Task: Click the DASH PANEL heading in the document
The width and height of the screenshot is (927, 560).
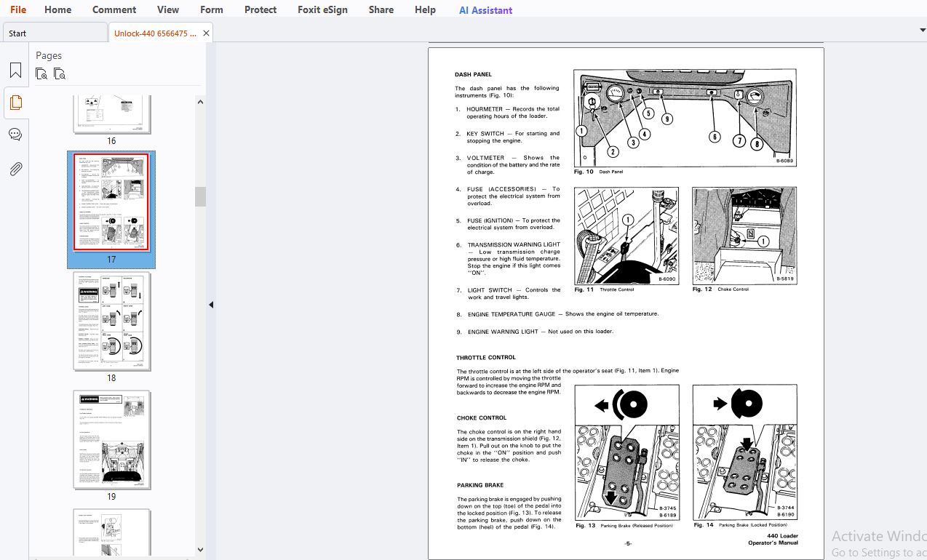Action: click(x=473, y=74)
